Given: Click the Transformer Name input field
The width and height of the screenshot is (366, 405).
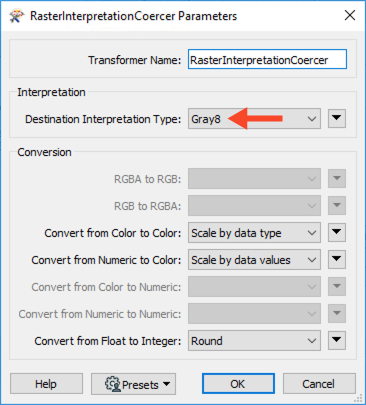Looking at the screenshot, I should click(267, 59).
